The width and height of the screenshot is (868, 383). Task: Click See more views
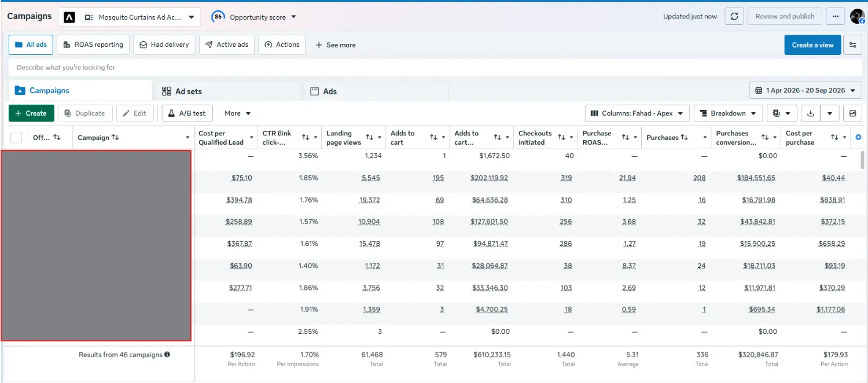[336, 45]
